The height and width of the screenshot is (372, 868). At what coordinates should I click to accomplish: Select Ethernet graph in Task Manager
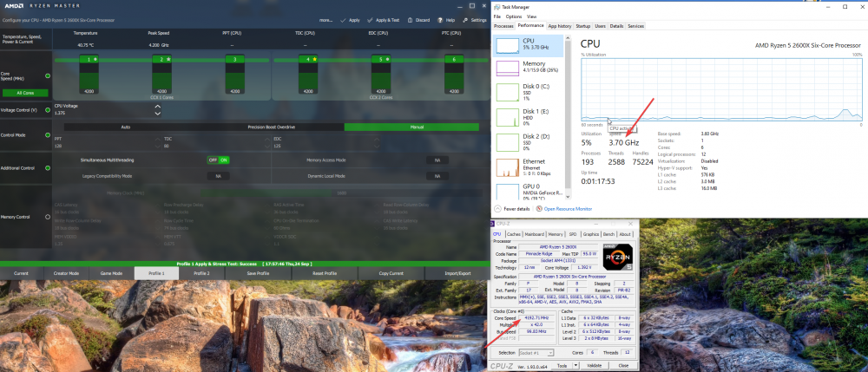pos(508,167)
